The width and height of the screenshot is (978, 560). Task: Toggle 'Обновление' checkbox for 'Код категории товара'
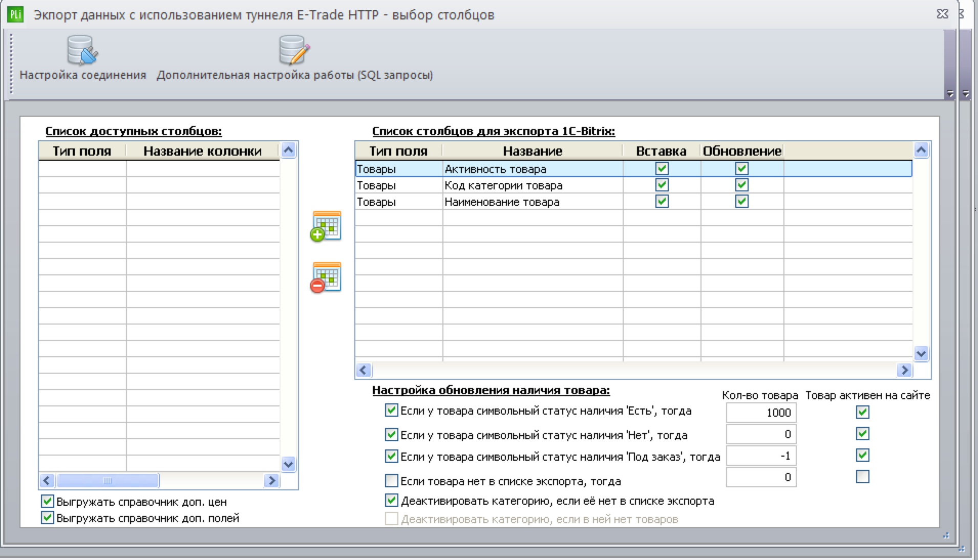click(x=742, y=185)
